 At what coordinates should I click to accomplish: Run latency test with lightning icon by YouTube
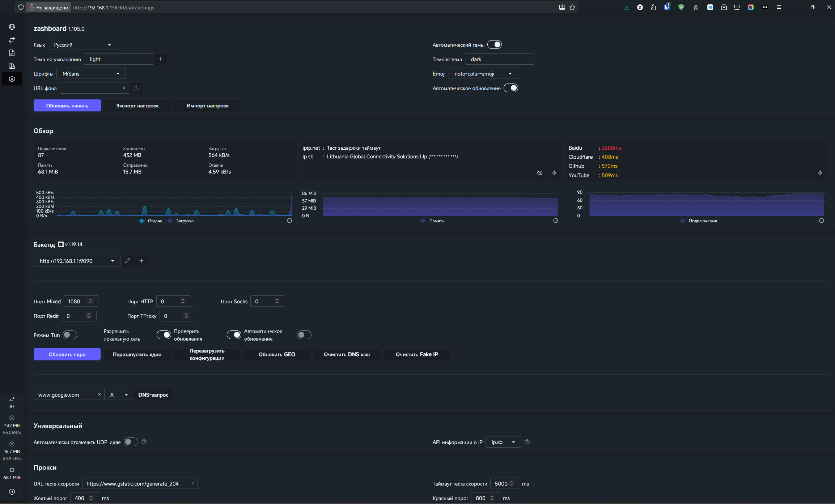click(x=820, y=173)
